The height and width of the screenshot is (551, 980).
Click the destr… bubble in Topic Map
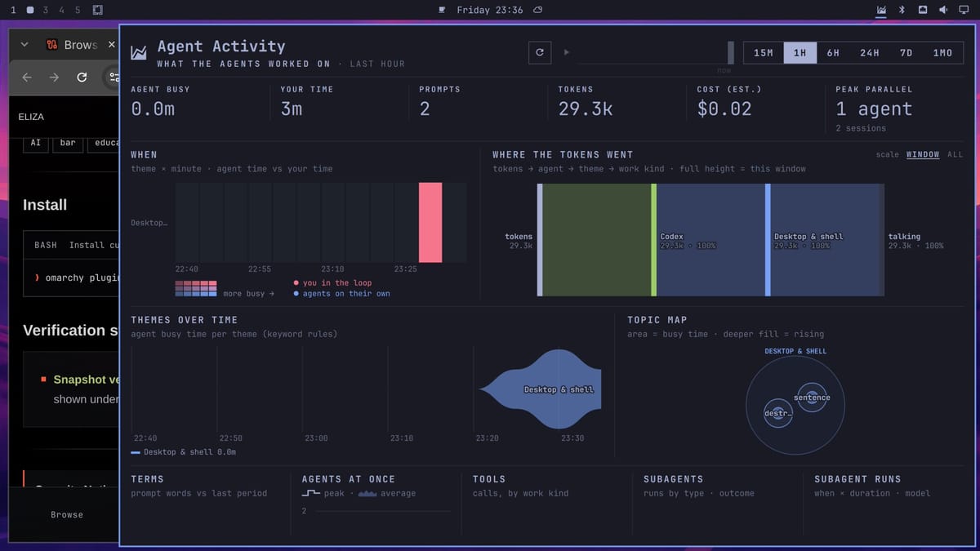click(x=777, y=413)
